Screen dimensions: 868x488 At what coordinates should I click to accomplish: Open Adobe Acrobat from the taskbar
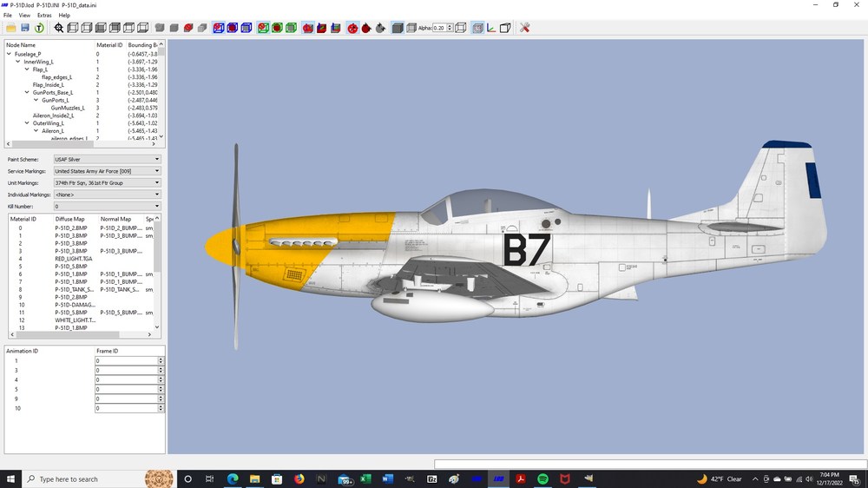(520, 478)
